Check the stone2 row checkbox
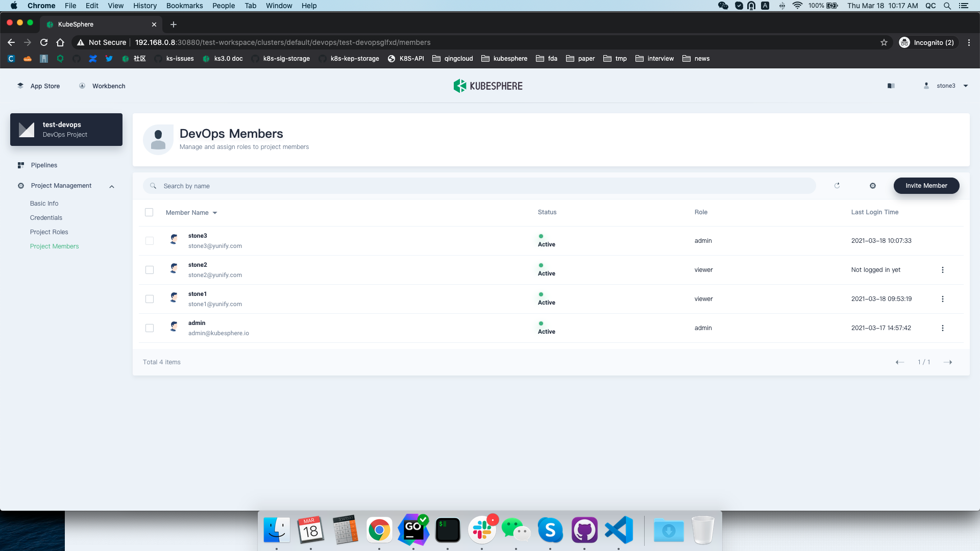This screenshot has height=551, width=980. pos(150,270)
